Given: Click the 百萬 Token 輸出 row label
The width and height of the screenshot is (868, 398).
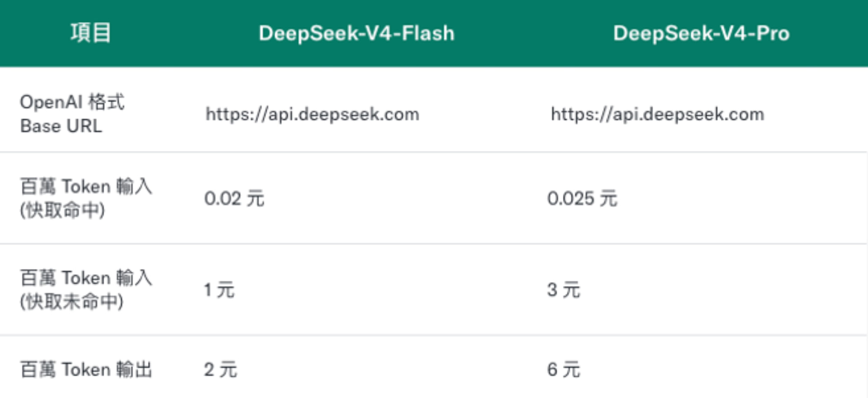Looking at the screenshot, I should coord(86,370).
